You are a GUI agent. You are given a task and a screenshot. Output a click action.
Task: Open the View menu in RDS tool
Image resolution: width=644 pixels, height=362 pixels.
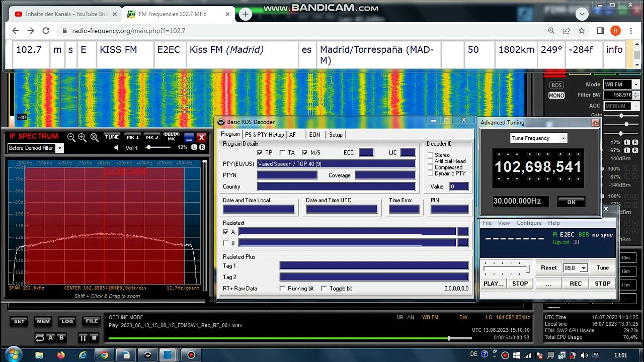pyautogui.click(x=504, y=223)
